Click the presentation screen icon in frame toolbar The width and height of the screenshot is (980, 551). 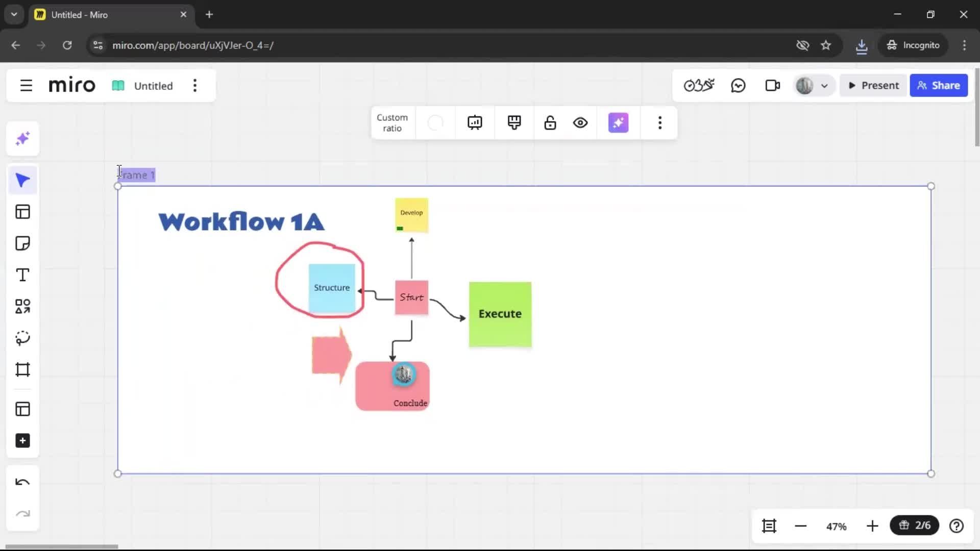pyautogui.click(x=475, y=123)
